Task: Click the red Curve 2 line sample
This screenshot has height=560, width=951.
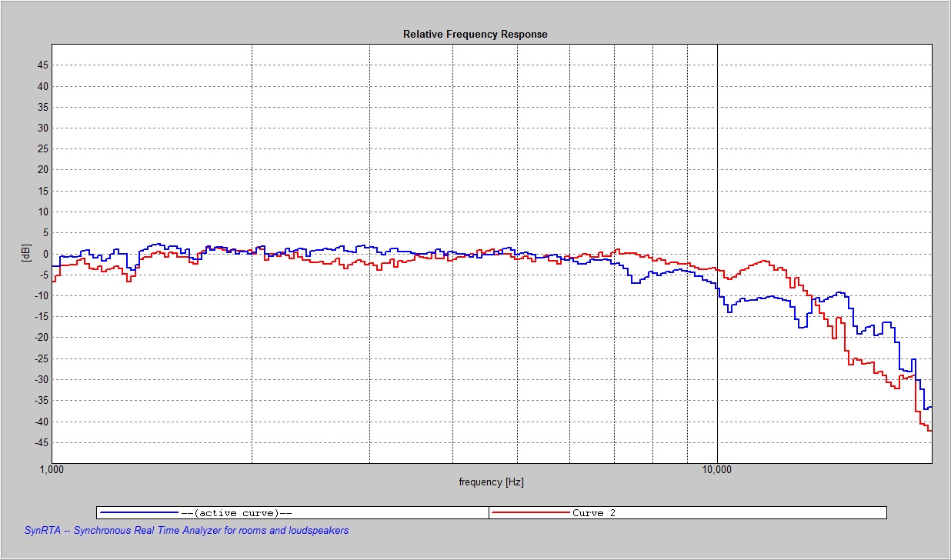Action: 529,512
